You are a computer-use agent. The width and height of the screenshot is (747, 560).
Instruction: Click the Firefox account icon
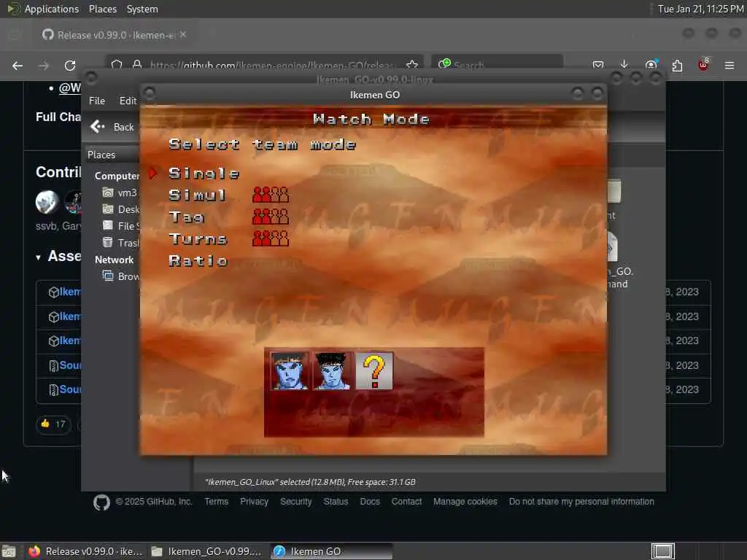pos(651,65)
